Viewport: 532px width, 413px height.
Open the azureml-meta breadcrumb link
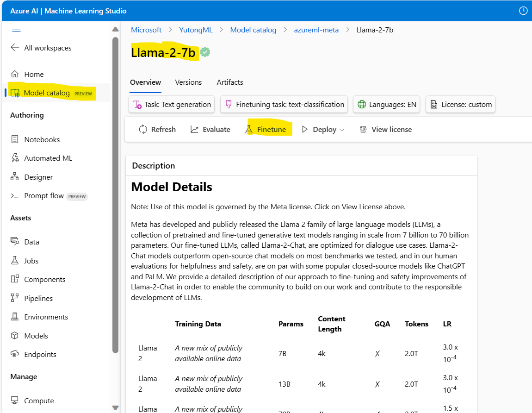(x=316, y=30)
